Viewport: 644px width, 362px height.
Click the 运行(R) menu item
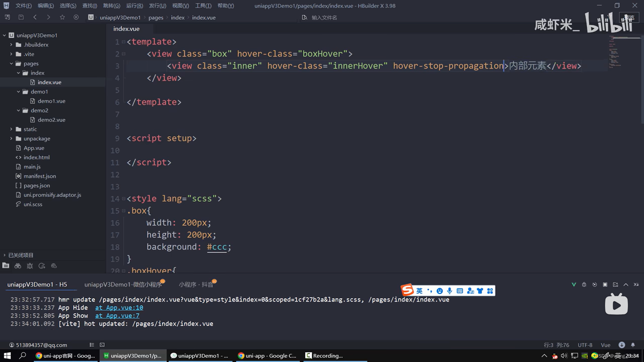click(x=133, y=5)
